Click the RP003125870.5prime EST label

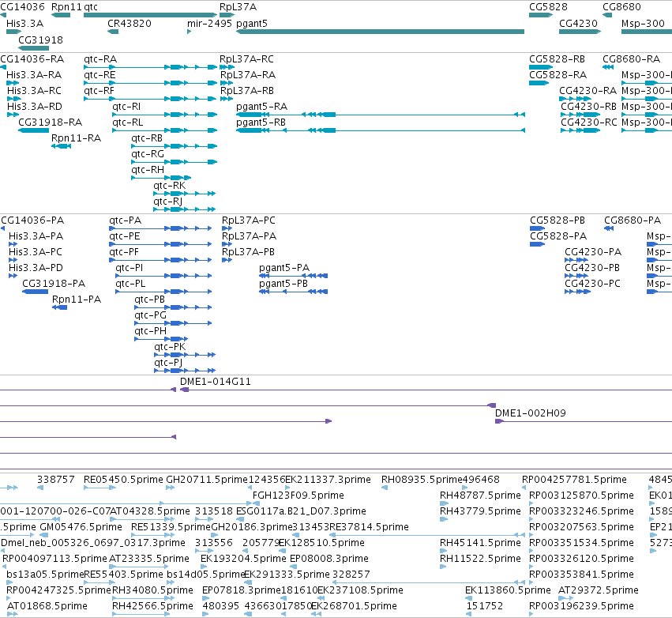pos(581,496)
